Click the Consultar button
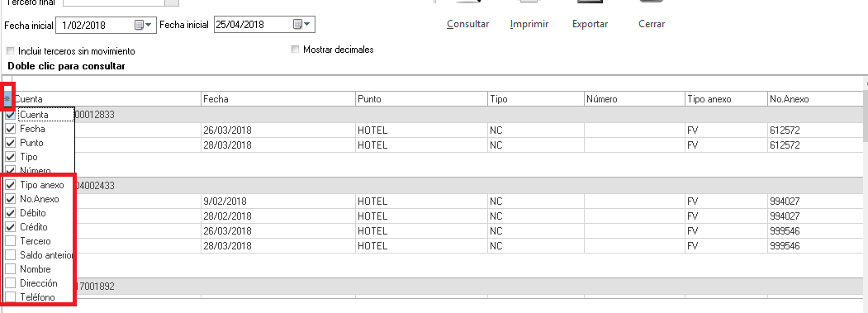868x313 pixels. 467,24
